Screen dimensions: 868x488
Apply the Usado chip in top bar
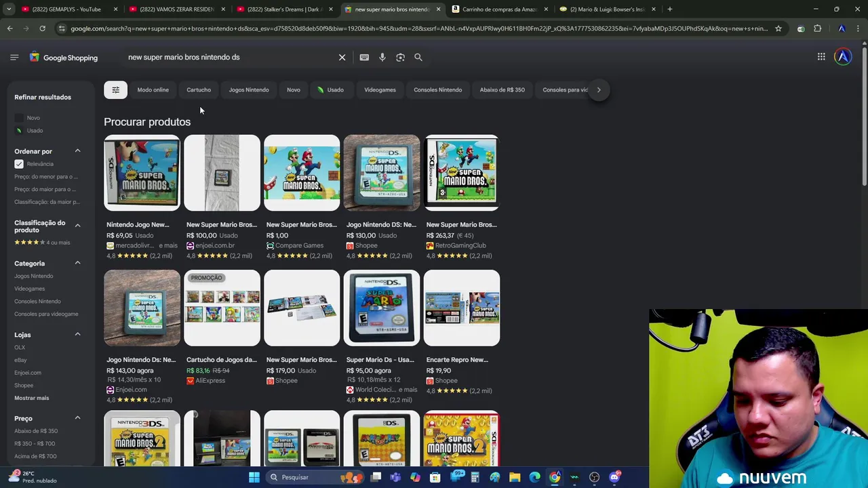click(330, 89)
